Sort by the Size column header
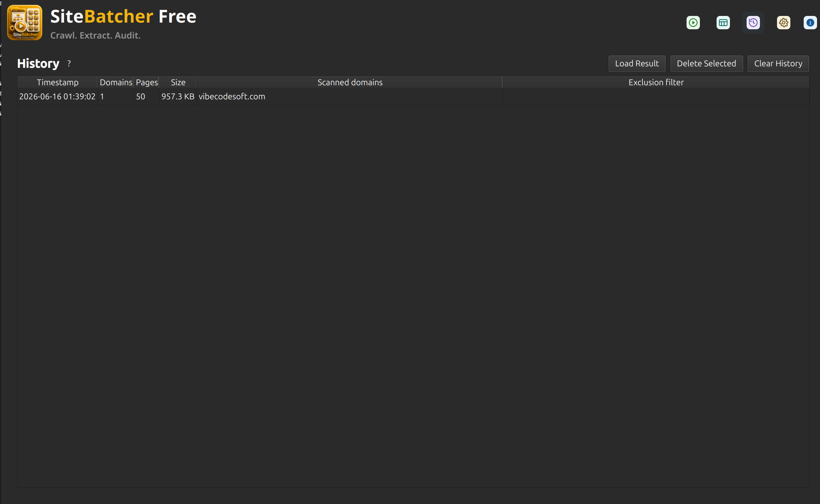The height and width of the screenshot is (504, 820). click(x=178, y=82)
